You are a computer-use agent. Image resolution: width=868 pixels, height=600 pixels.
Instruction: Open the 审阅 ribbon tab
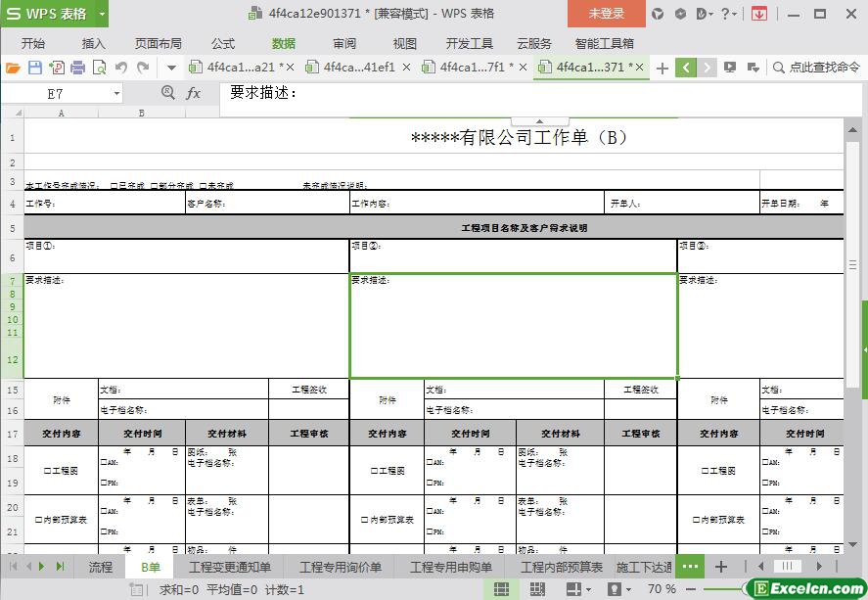[x=344, y=44]
